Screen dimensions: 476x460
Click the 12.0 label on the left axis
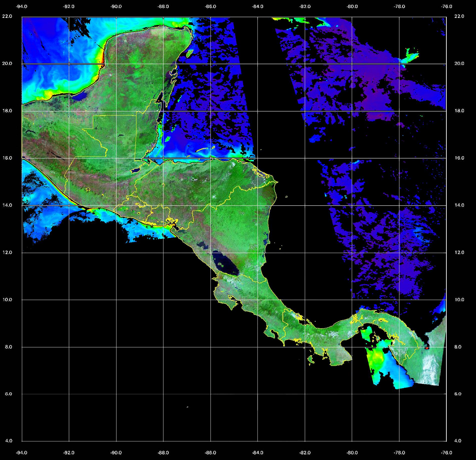(x=7, y=252)
